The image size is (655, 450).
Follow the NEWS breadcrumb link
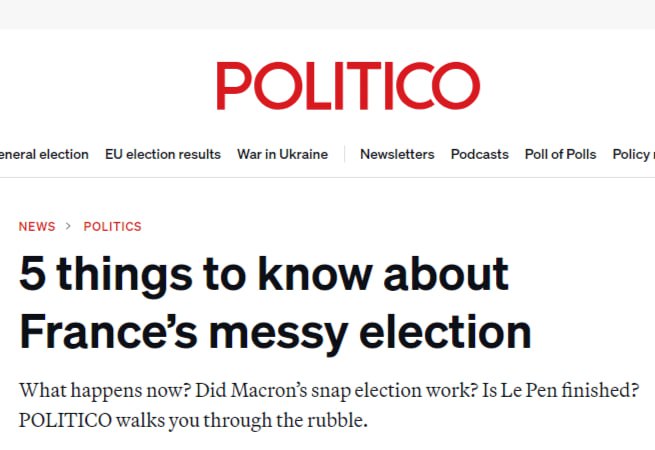pos(37,226)
